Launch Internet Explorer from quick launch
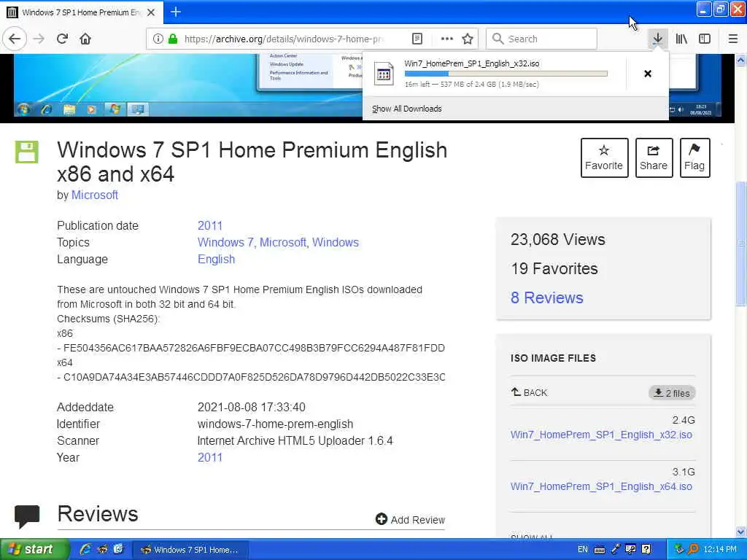 click(x=85, y=549)
